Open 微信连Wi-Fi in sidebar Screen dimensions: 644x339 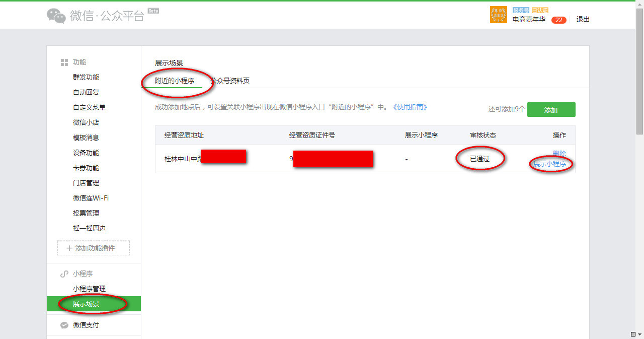(x=91, y=198)
